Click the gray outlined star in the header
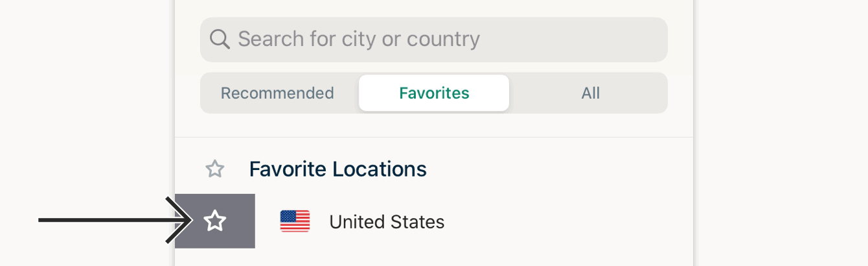Image resolution: width=868 pixels, height=266 pixels. click(x=214, y=169)
